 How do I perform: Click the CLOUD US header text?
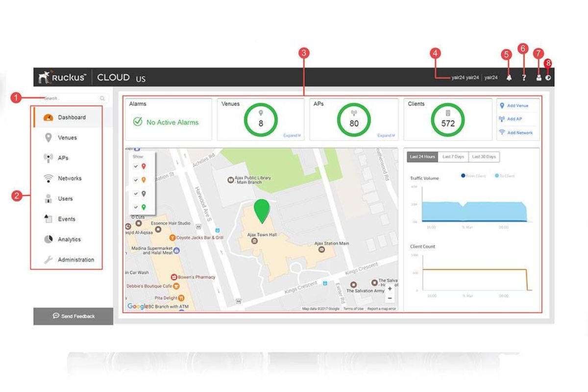click(122, 77)
